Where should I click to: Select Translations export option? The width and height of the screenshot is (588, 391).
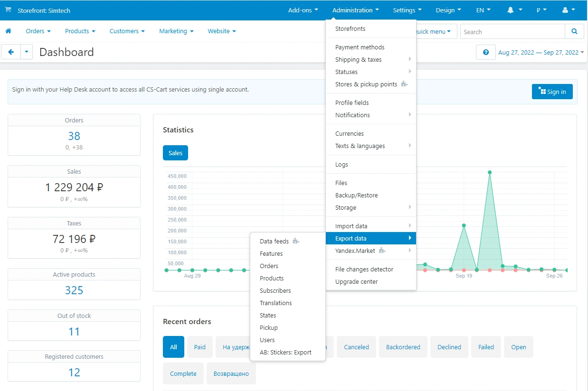coord(288,303)
